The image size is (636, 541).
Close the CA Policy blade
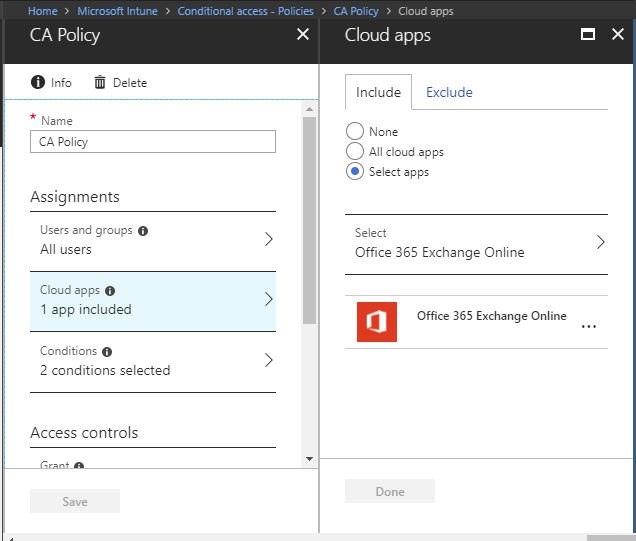303,34
